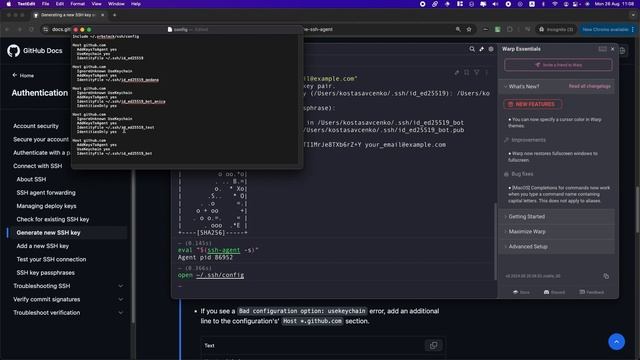This screenshot has width=640, height=360.
Task: Open Connect with SSH section
Action: click(38, 166)
